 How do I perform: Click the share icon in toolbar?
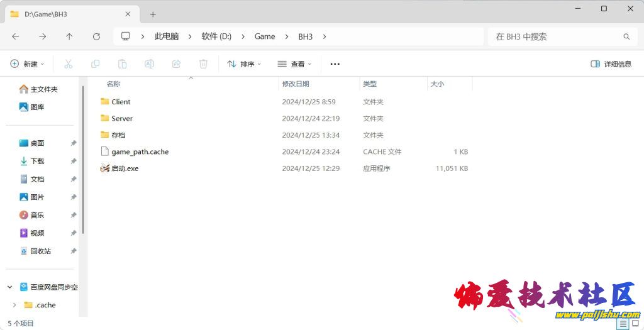coord(177,63)
